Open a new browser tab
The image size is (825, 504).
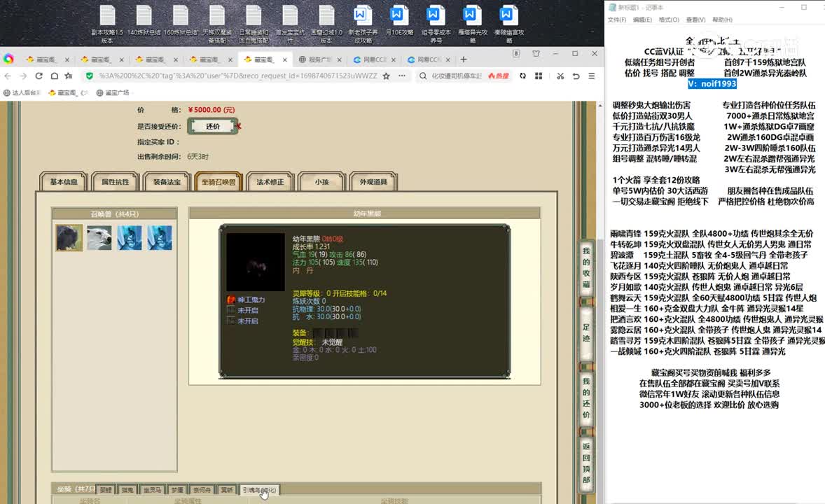pyautogui.click(x=464, y=59)
